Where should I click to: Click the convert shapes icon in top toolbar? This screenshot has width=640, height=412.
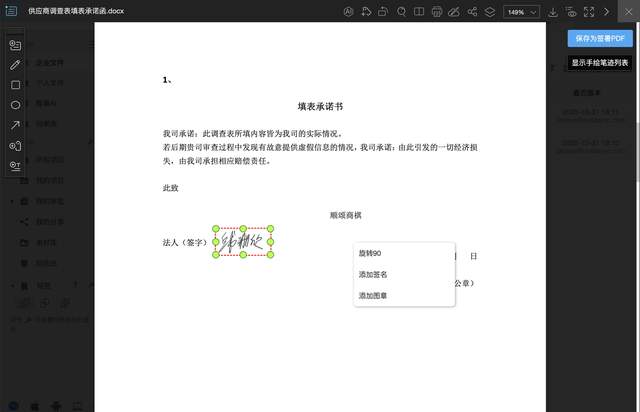click(366, 12)
